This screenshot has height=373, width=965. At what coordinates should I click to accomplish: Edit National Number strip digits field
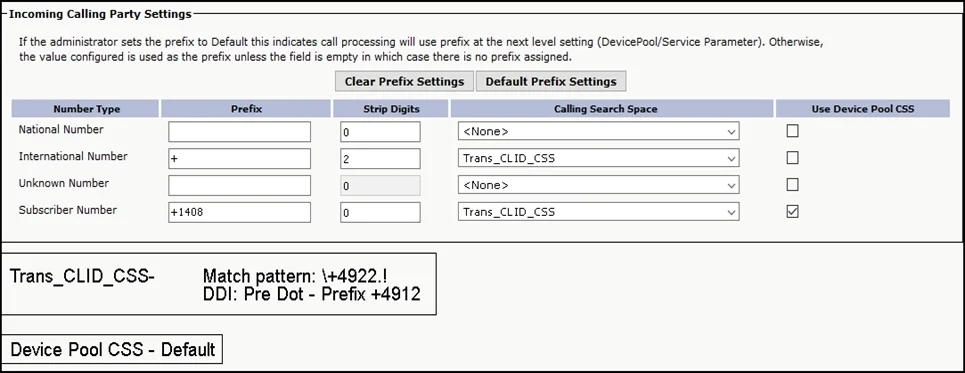point(380,132)
